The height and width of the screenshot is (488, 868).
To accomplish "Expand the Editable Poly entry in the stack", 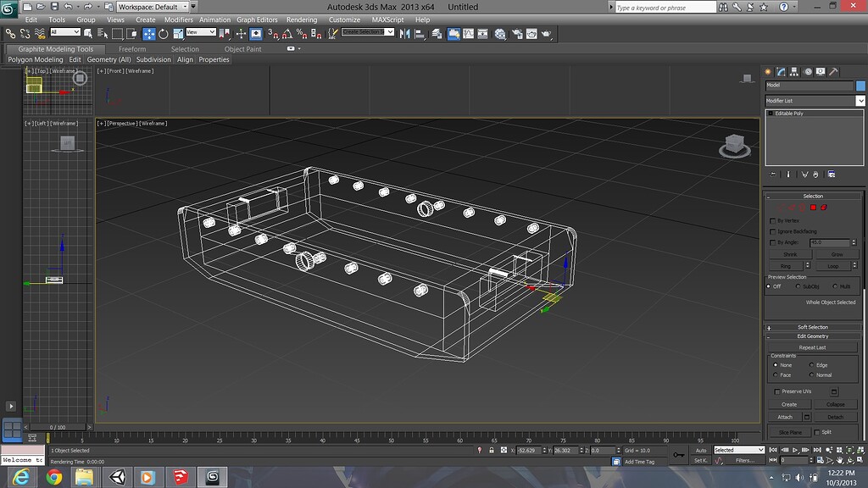I will (771, 113).
